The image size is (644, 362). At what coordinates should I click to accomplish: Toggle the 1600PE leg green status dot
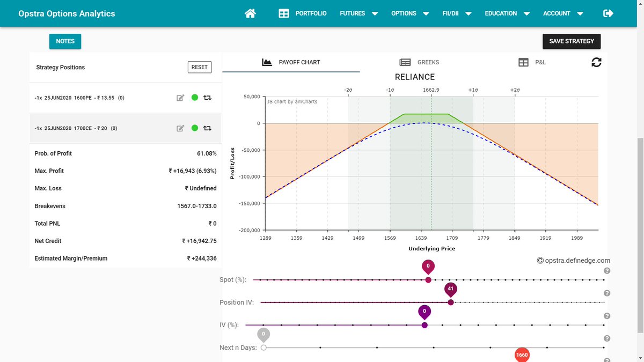[194, 98]
